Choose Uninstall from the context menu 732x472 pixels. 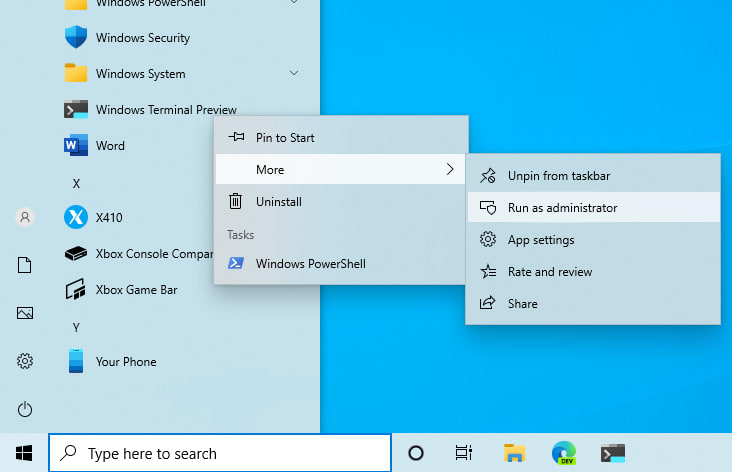pyautogui.click(x=341, y=202)
